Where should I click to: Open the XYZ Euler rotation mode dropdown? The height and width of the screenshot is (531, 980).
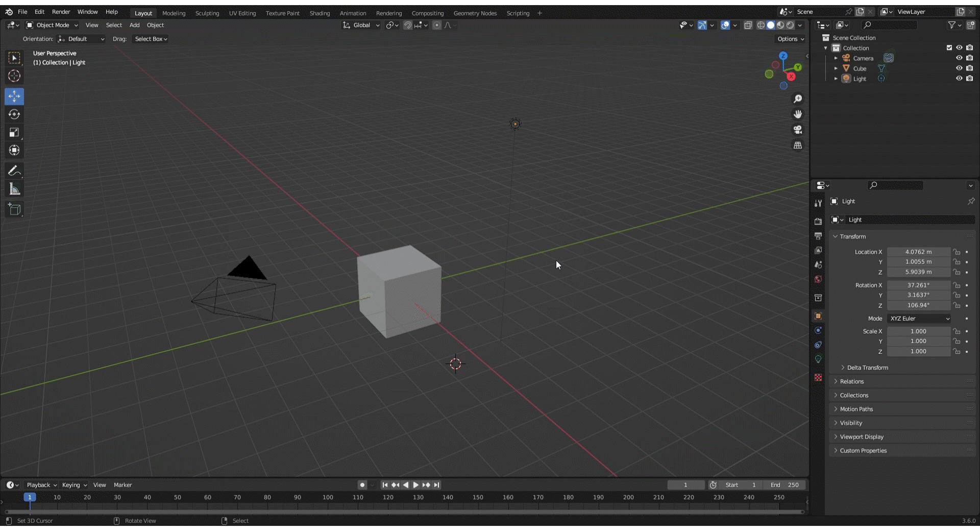click(919, 319)
